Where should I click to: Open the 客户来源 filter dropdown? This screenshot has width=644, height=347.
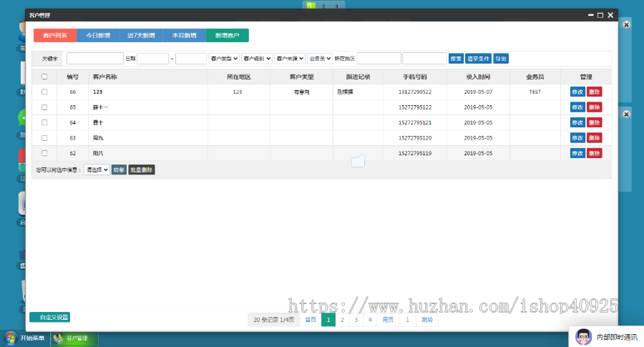290,59
